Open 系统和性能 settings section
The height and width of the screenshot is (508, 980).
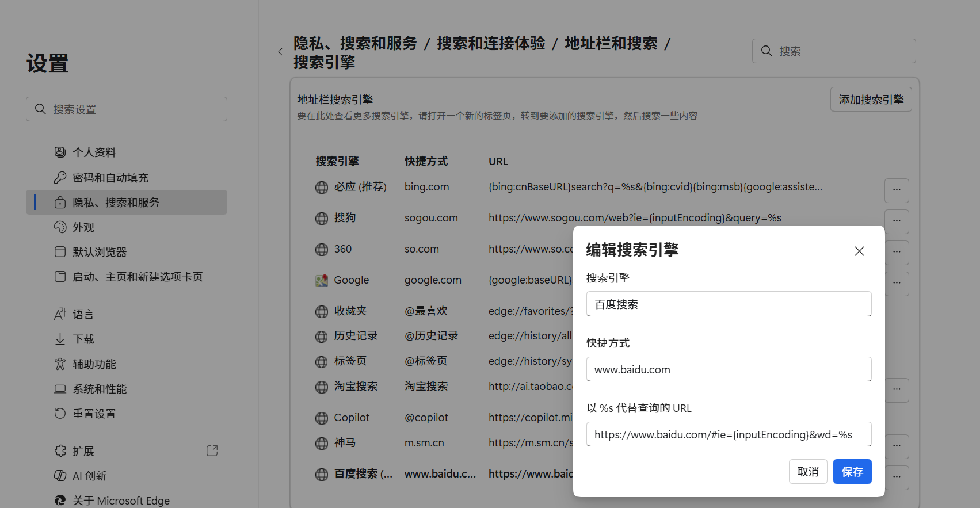pos(100,389)
